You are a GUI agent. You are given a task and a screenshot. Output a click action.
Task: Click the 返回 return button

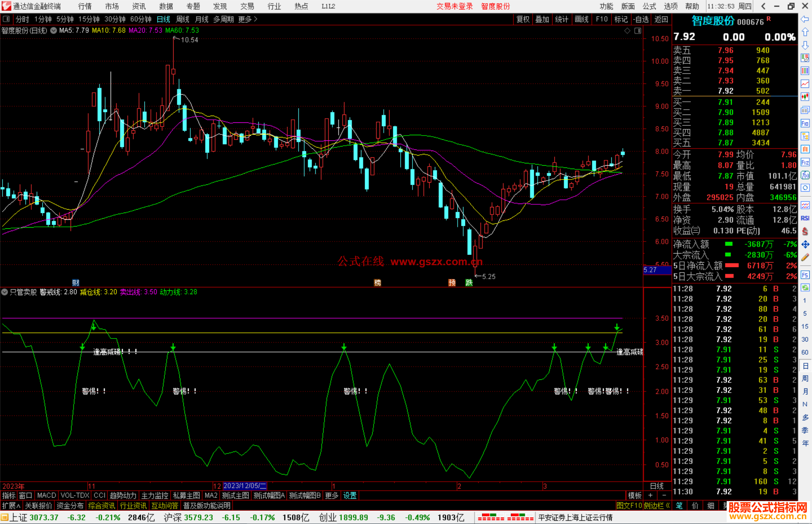[x=661, y=19]
